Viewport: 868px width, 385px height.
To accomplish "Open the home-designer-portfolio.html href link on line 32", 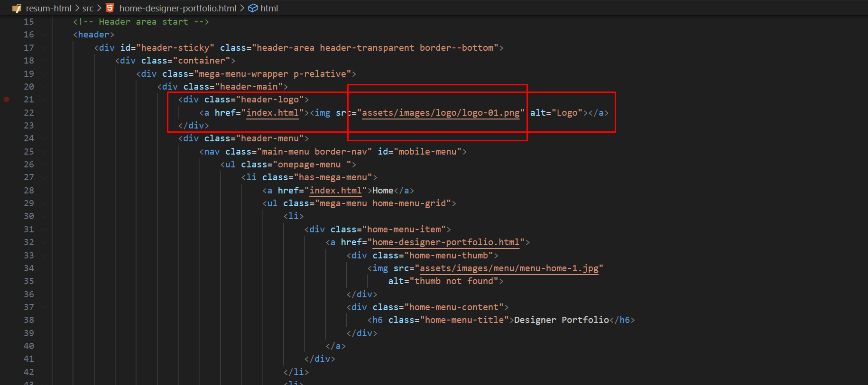I will [x=446, y=242].
